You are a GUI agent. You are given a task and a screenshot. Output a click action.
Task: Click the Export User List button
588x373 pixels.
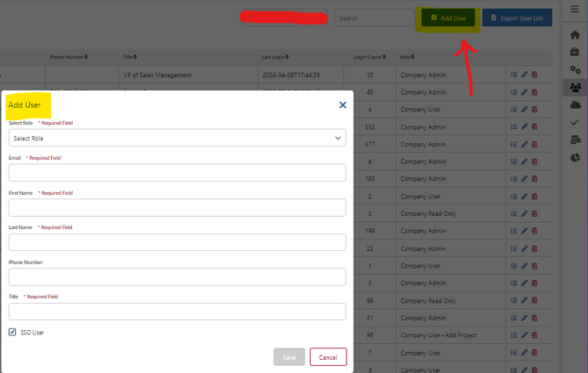517,18
